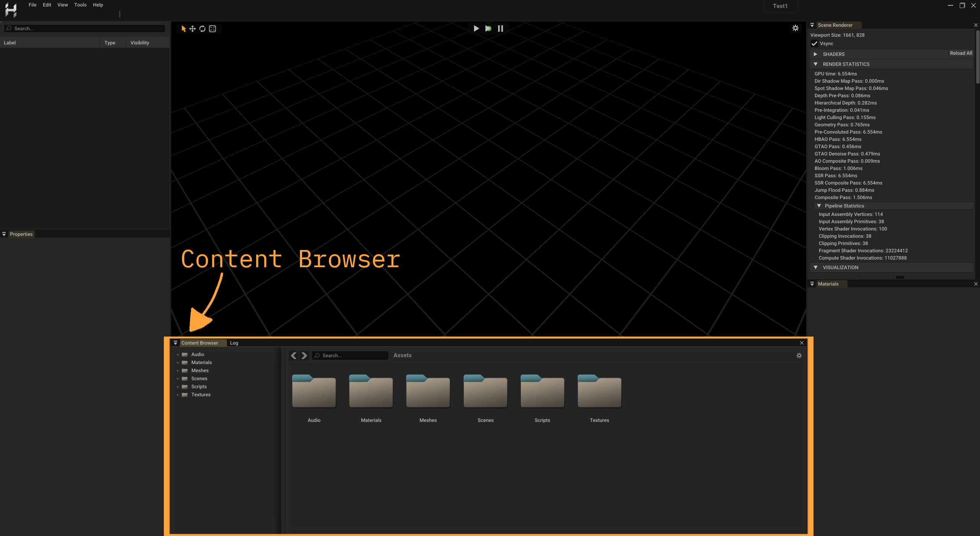Open the Tools menu

(x=80, y=5)
